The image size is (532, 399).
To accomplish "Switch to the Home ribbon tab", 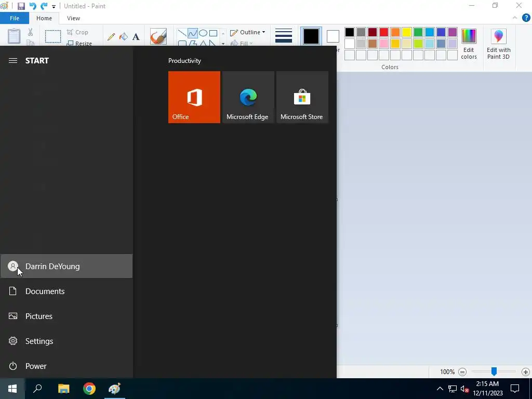I will (x=44, y=18).
